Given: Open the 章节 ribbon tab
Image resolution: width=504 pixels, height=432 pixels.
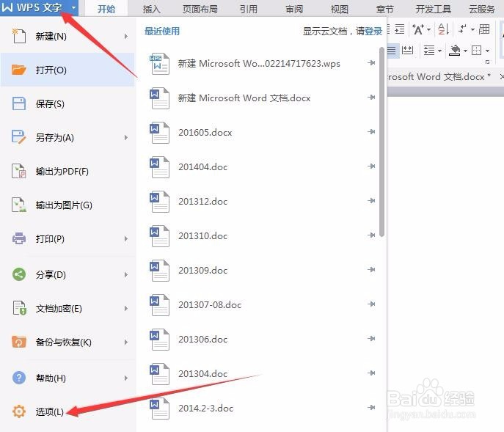Looking at the screenshot, I should (385, 9).
